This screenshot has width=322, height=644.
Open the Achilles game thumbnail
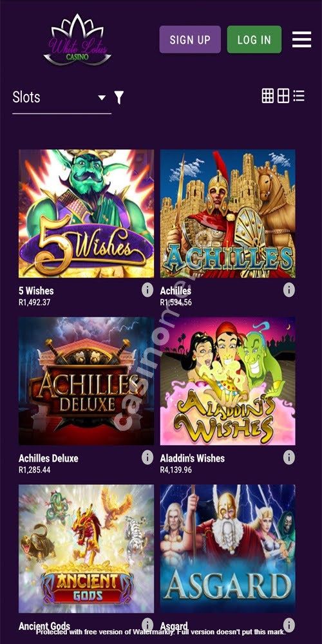coord(227,214)
